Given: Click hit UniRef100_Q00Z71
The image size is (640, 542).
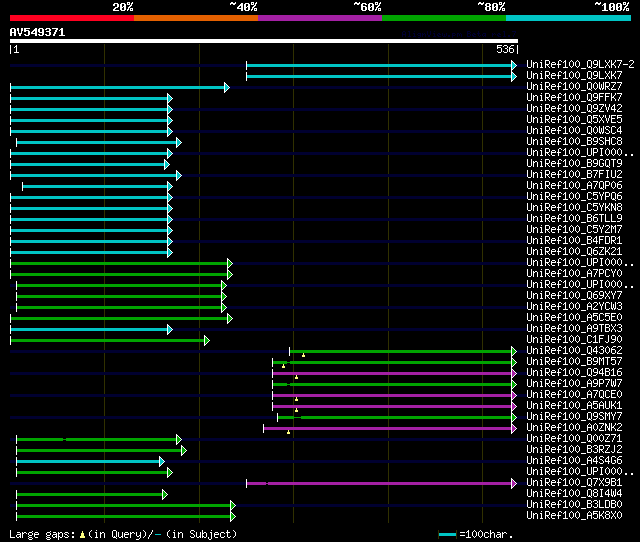Looking at the screenshot, I should (x=574, y=439).
